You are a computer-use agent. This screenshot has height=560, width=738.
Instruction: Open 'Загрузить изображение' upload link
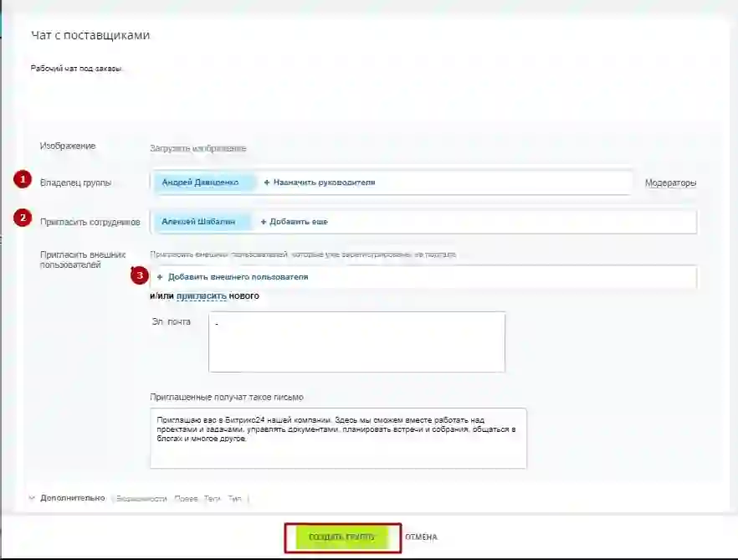197,148
